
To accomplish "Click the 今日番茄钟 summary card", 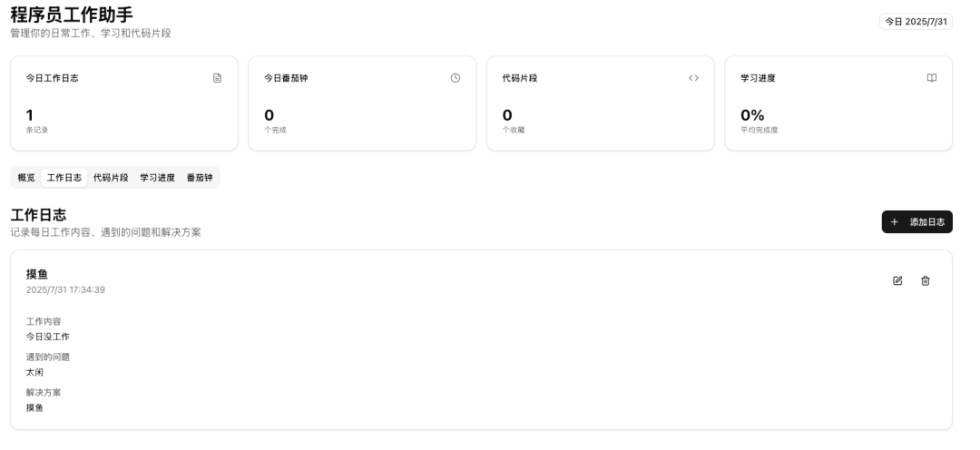I will (362, 103).
